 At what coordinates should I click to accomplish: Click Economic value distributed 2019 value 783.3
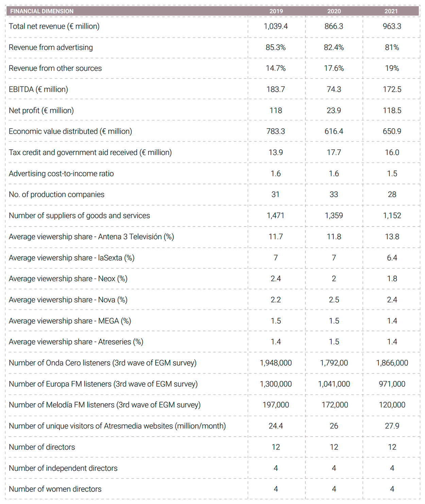(x=276, y=131)
